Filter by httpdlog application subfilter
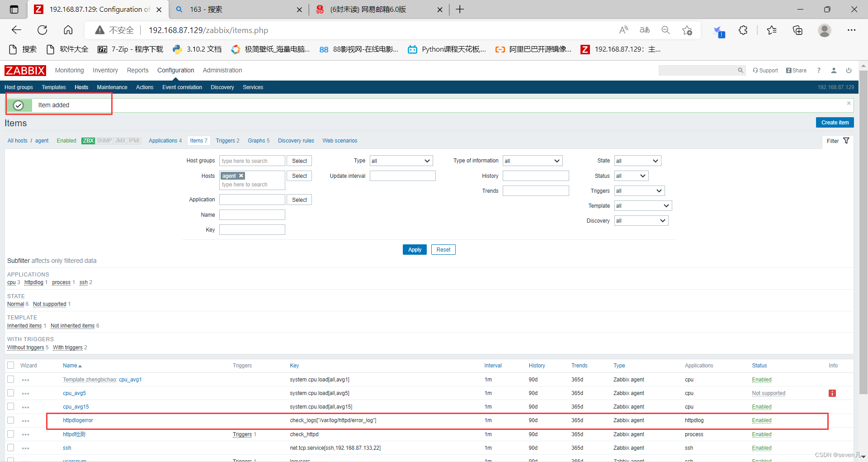Viewport: 868px width, 462px height. tap(34, 282)
